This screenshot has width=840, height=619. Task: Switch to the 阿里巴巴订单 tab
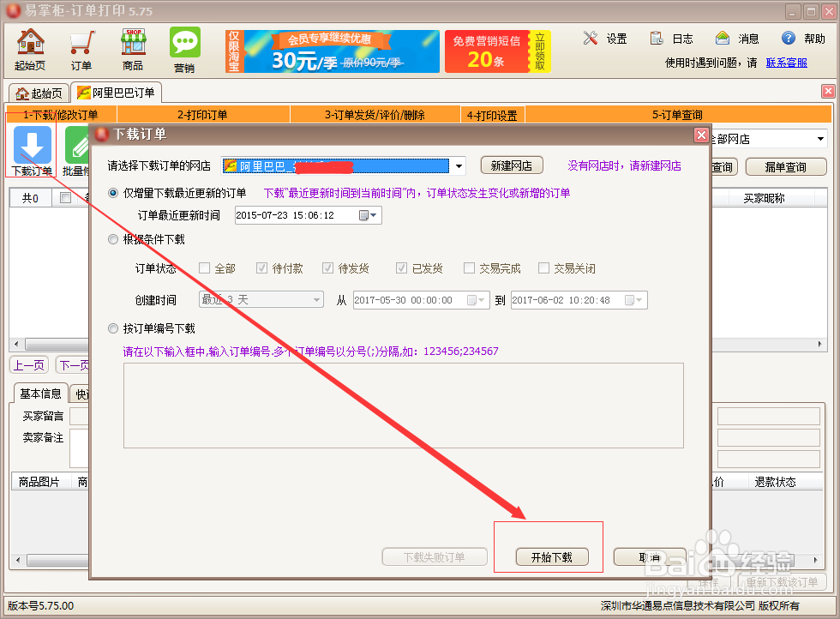pos(117,93)
